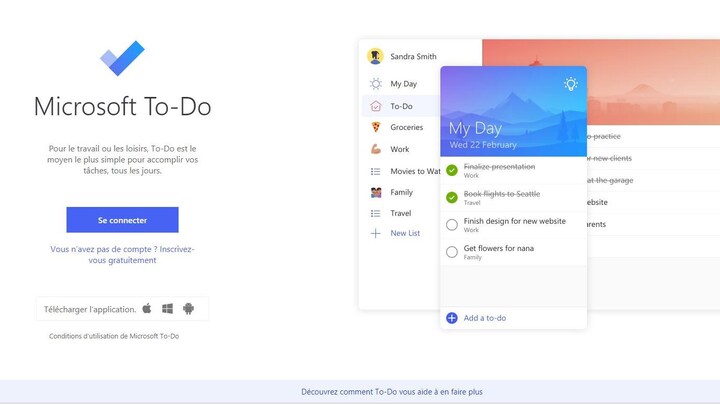
Task: Click the Work flexed arm icon
Action: click(x=376, y=149)
